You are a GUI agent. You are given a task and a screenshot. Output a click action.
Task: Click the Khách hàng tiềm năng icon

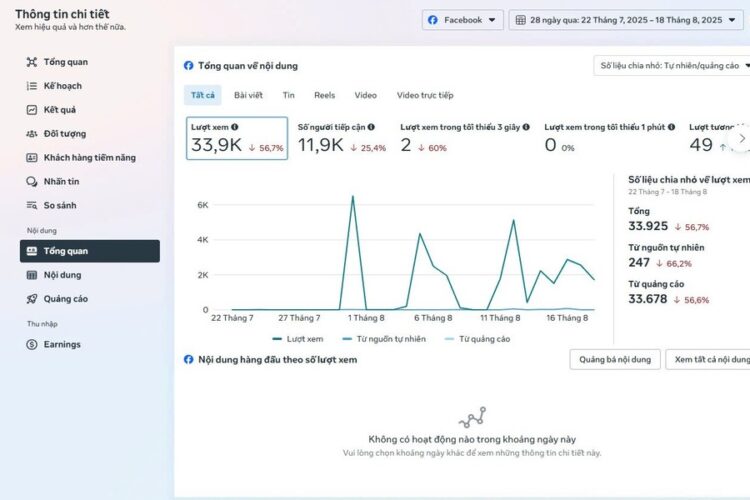tap(32, 158)
